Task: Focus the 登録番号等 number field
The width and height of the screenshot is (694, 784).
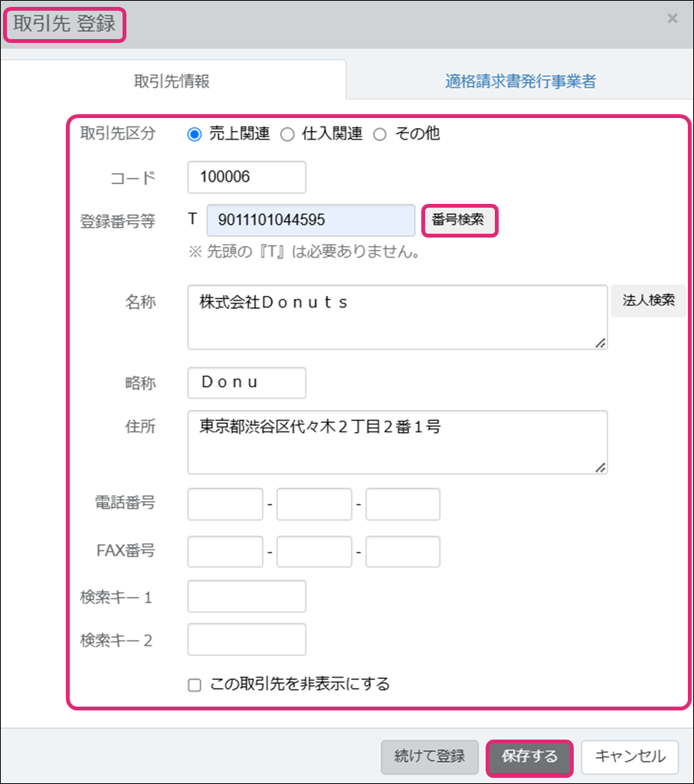Action: point(310,220)
